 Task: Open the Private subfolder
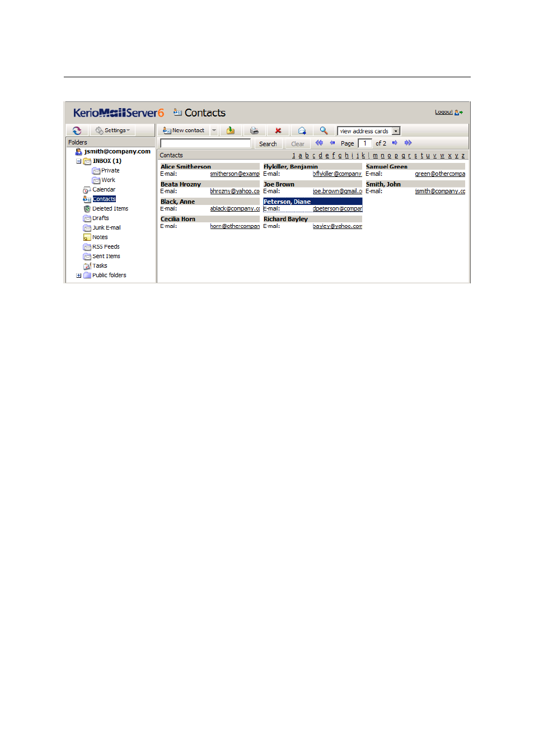tap(110, 170)
